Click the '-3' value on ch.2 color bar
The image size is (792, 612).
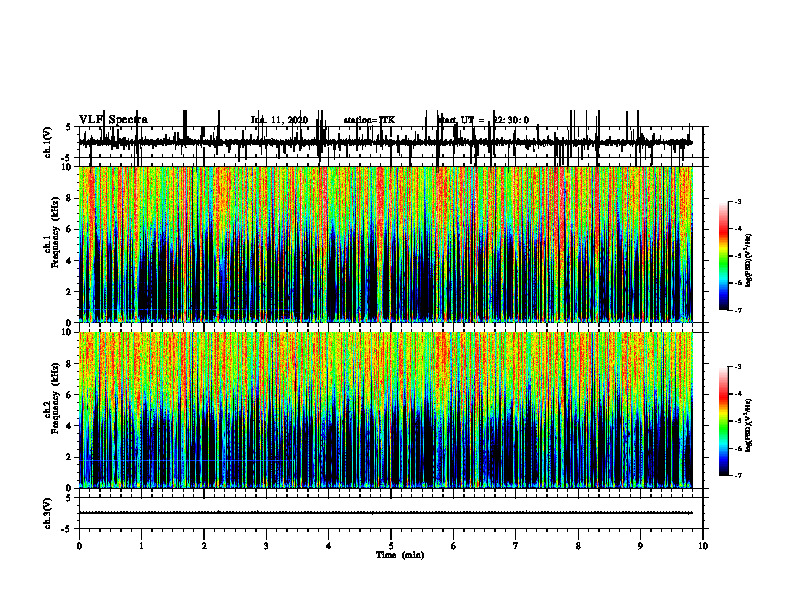(738, 367)
